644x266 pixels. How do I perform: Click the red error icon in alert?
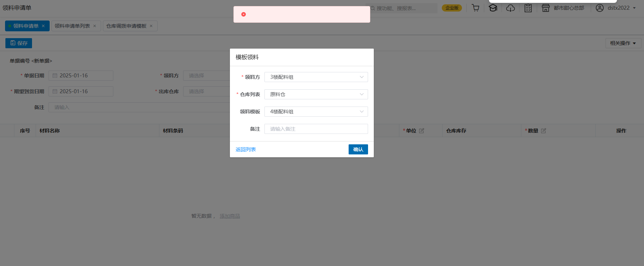pos(244,14)
